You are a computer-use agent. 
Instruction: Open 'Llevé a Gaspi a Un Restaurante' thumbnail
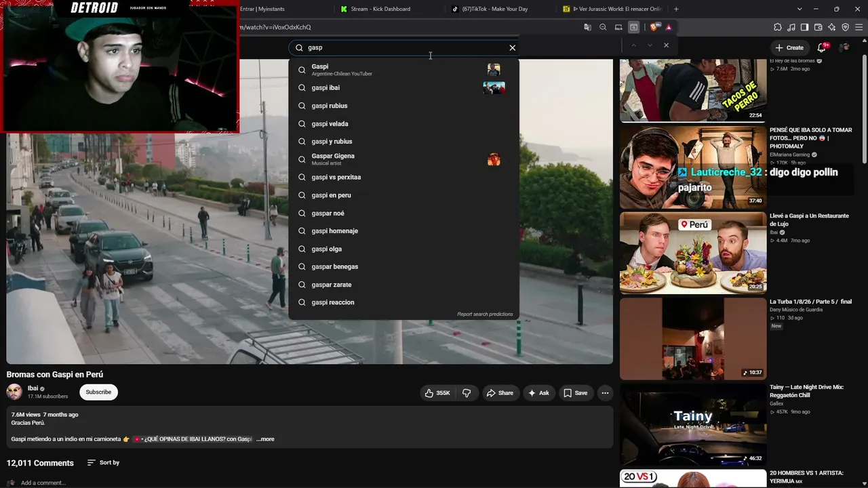point(693,253)
